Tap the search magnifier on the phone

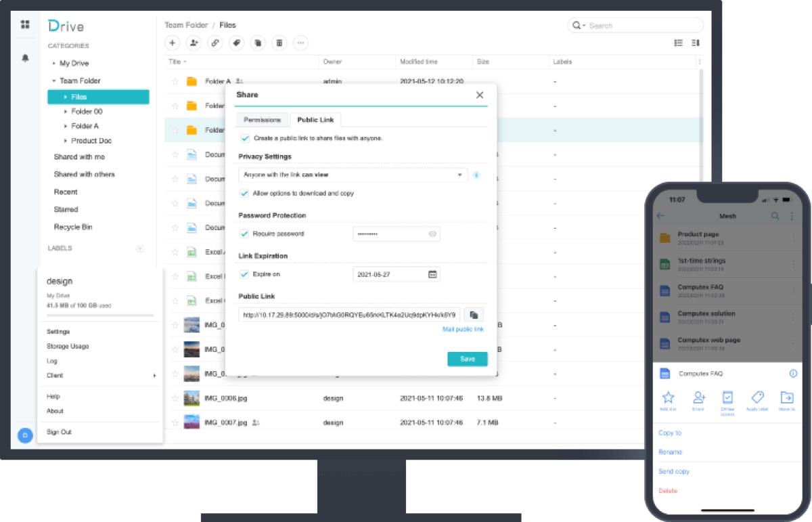775,216
